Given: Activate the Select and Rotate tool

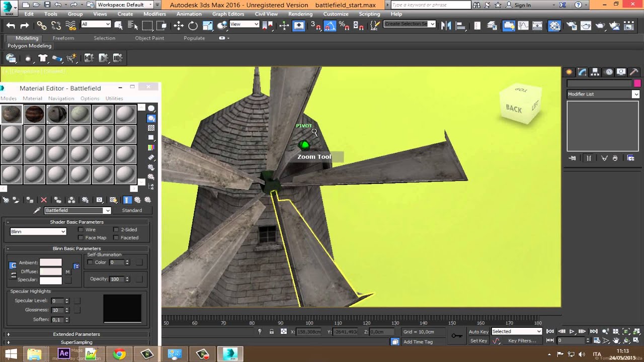Looking at the screenshot, I should [193, 26].
